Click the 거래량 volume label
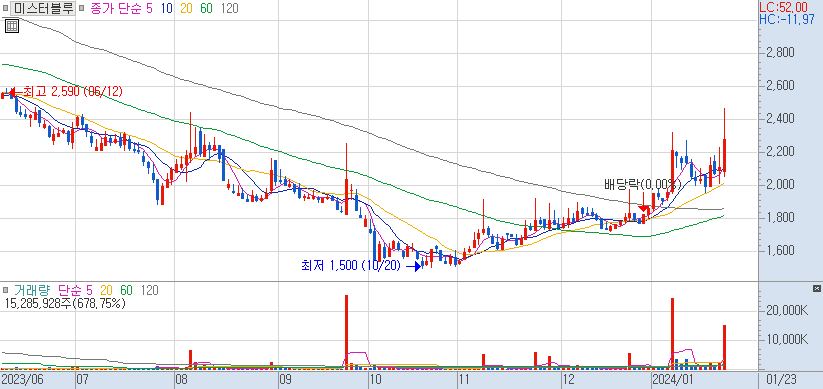 [32, 290]
